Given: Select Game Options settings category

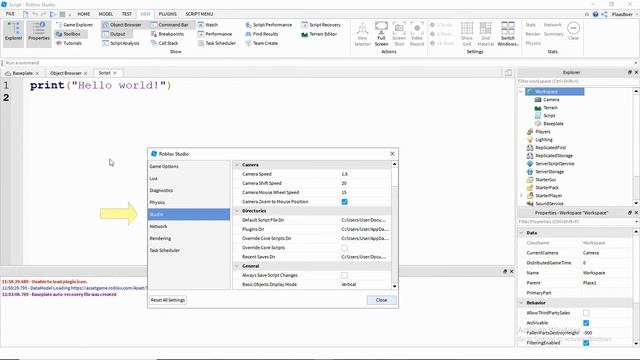Looking at the screenshot, I should pyautogui.click(x=189, y=167).
